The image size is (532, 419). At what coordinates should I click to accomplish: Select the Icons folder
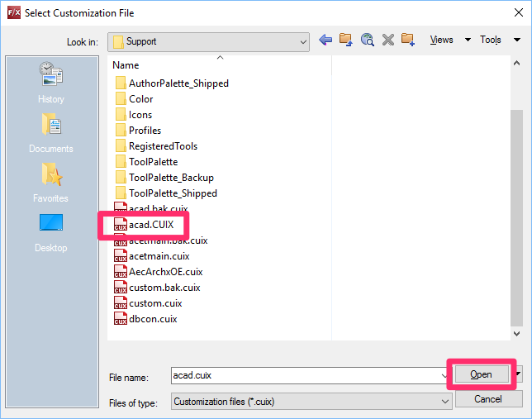click(133, 115)
